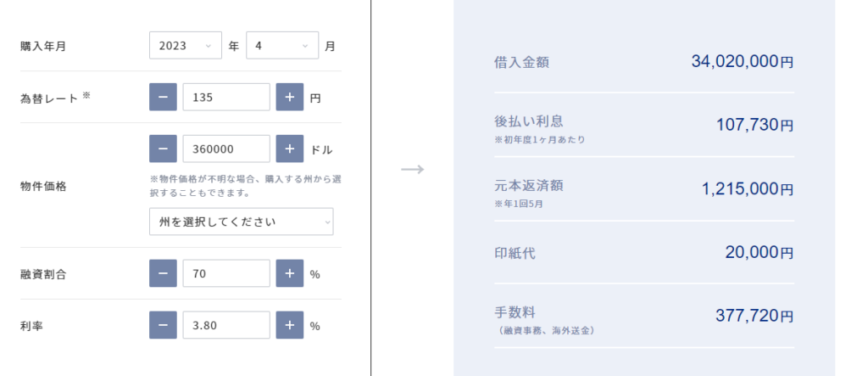This screenshot has width=868, height=376.
Task: Click the right arrow between panels
Action: [x=412, y=169]
